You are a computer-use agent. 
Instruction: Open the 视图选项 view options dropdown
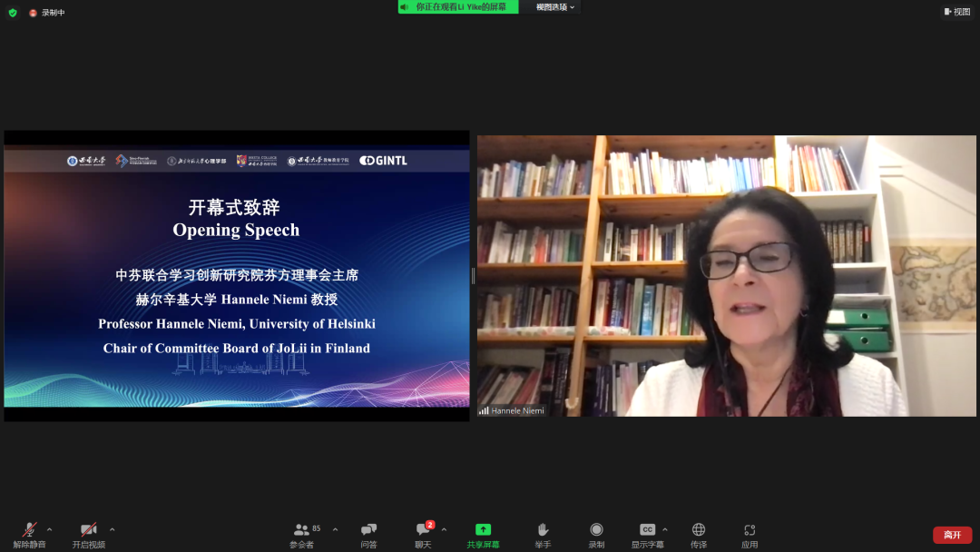[555, 7]
